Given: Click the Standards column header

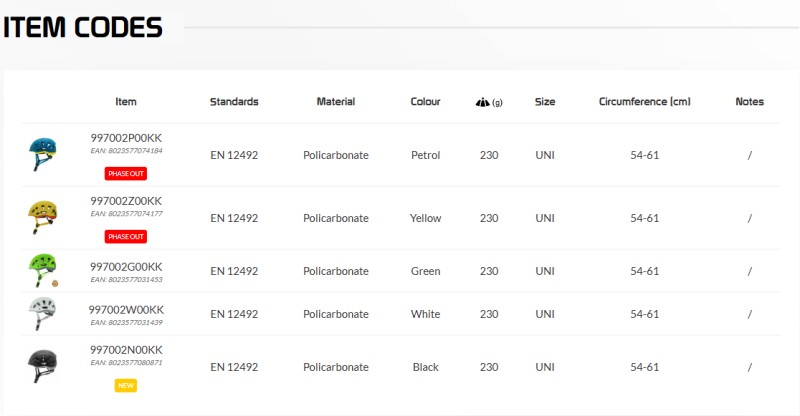Looking at the screenshot, I should pyautogui.click(x=234, y=102).
